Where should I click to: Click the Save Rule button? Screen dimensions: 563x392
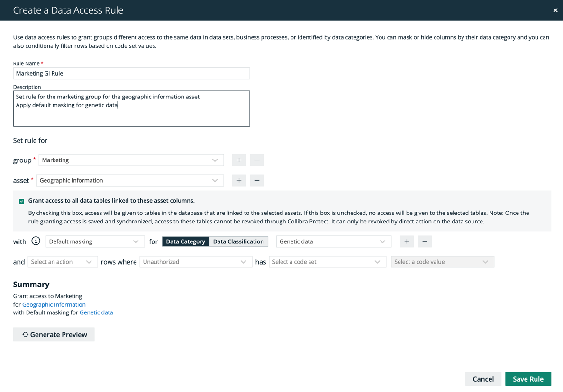point(528,379)
